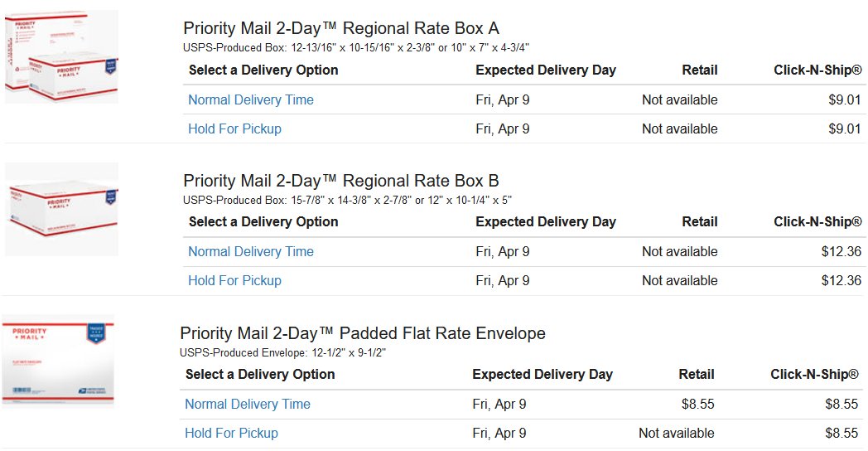The image size is (868, 451).
Task: Click Select a Delivery Option header for Box A
Action: coord(263,70)
